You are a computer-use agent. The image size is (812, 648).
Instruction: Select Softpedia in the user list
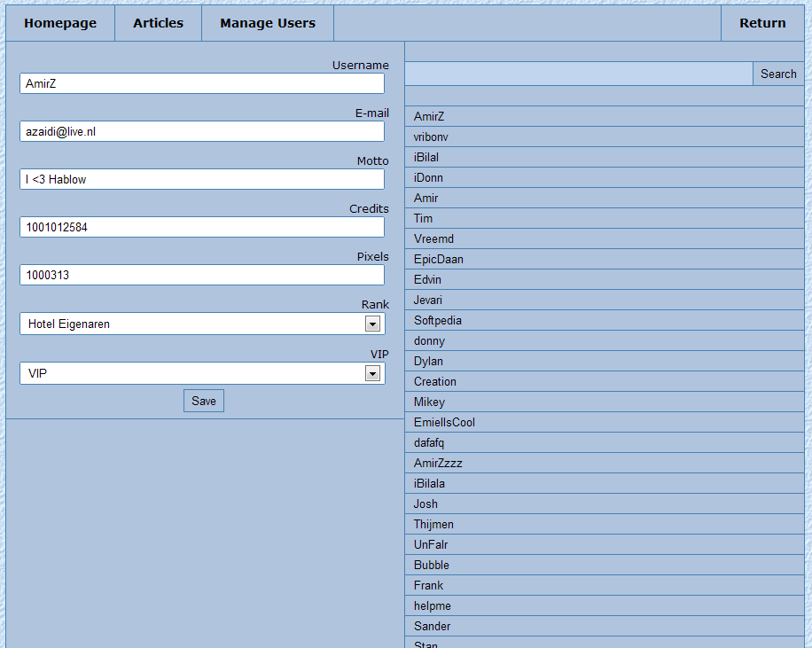[x=438, y=320]
